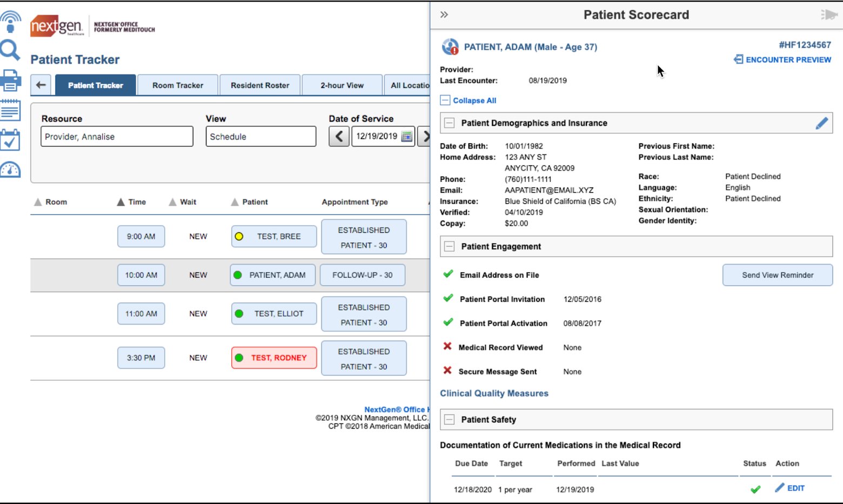Viewport: 843px width, 504px height.
Task: Switch to the Room Tracker tab
Action: coord(178,85)
